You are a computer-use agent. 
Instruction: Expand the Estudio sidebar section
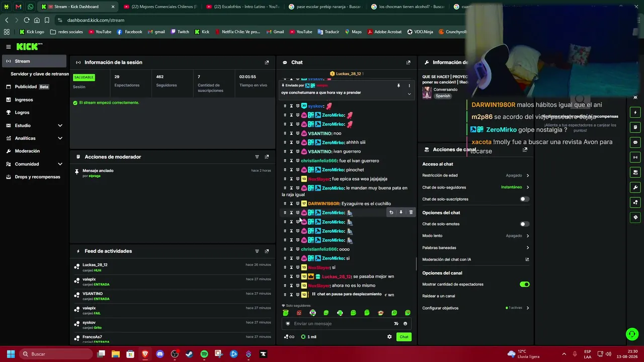[34, 125]
